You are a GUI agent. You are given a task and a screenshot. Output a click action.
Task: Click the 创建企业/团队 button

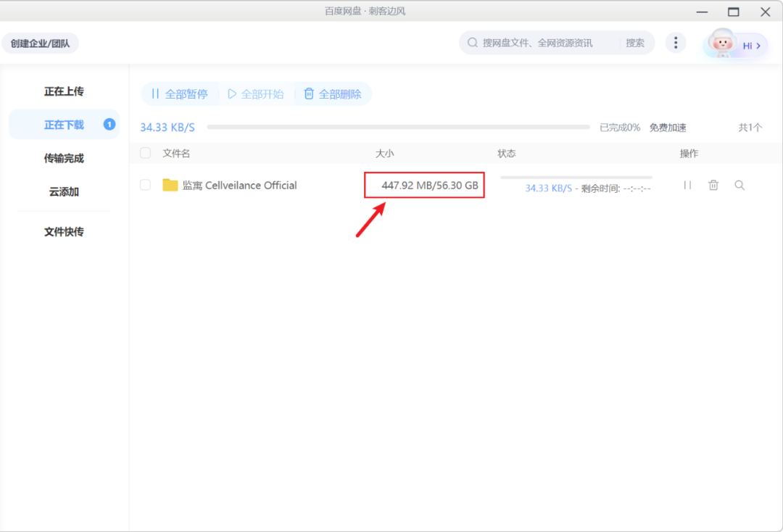click(41, 43)
